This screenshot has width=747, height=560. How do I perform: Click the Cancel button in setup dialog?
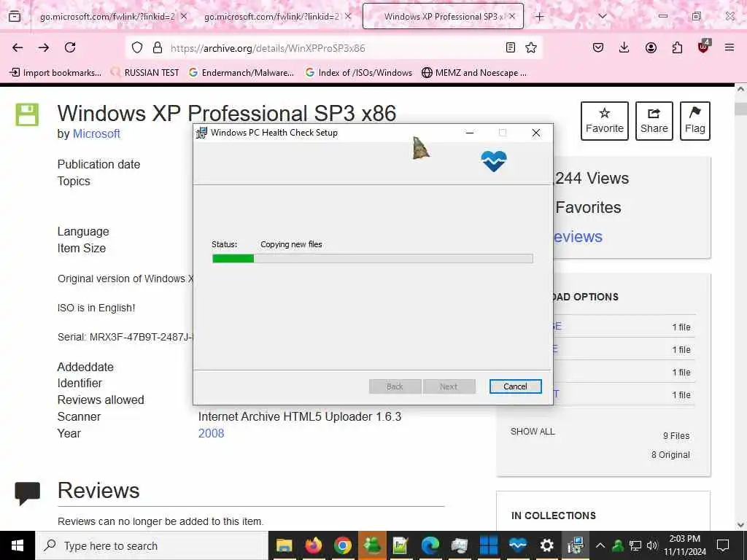[x=516, y=386]
